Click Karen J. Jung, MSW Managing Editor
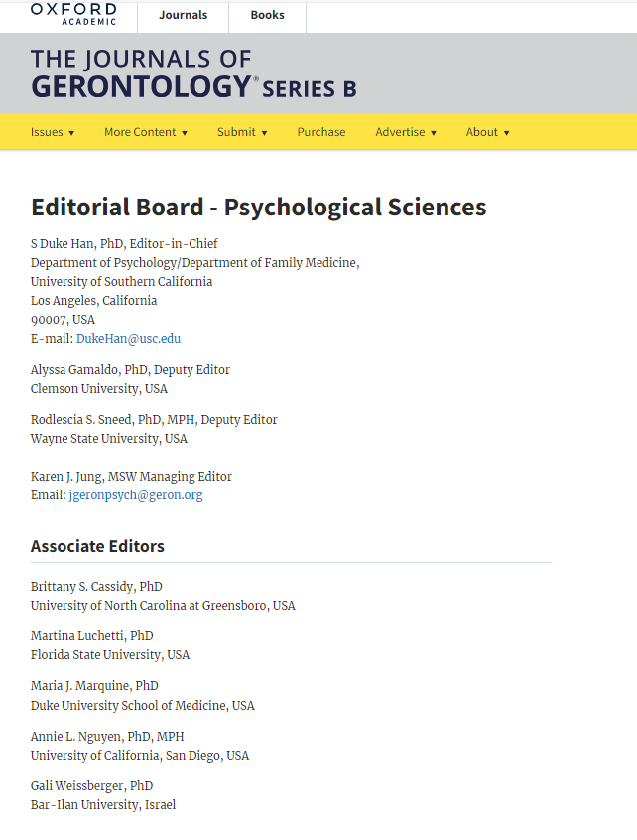The height and width of the screenshot is (840, 637). (131, 477)
